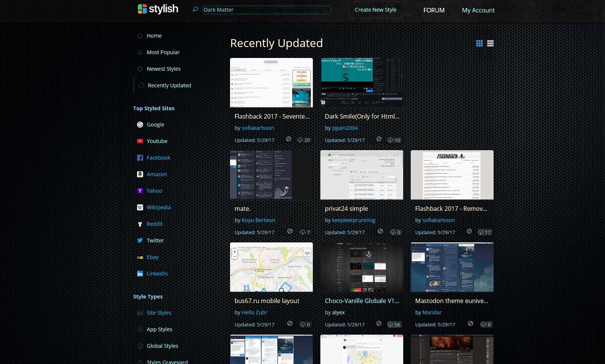This screenshot has width=605, height=364.
Task: Click the Reddit logo icon
Action: click(x=140, y=224)
